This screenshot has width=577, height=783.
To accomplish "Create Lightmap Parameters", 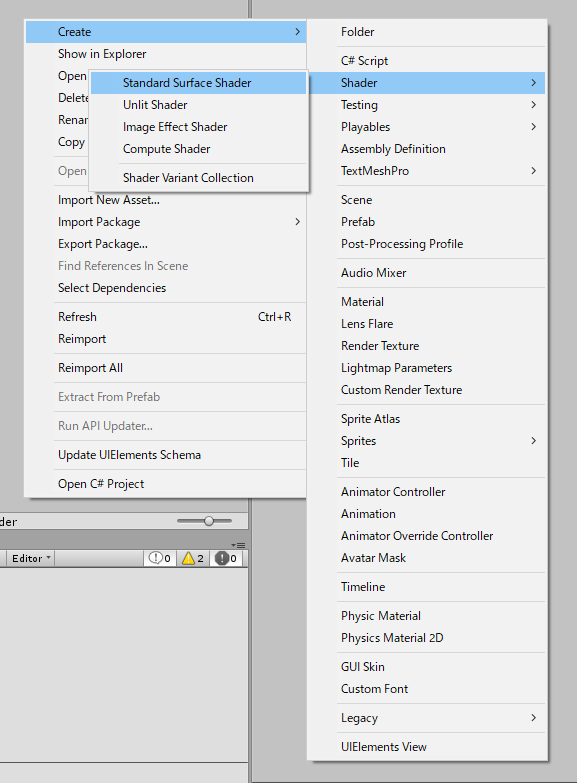I will [x=427, y=368].
